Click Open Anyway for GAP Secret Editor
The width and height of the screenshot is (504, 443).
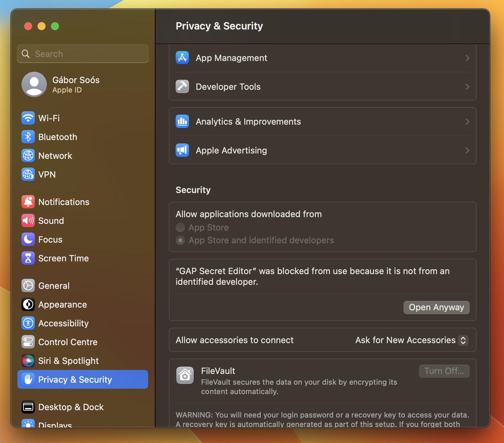[436, 307]
